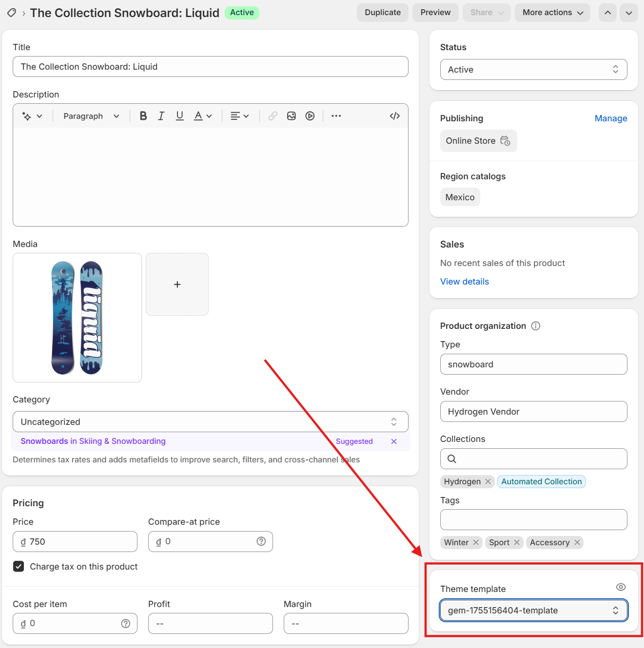Remove the Winter tag
The image size is (644, 648).
point(476,542)
